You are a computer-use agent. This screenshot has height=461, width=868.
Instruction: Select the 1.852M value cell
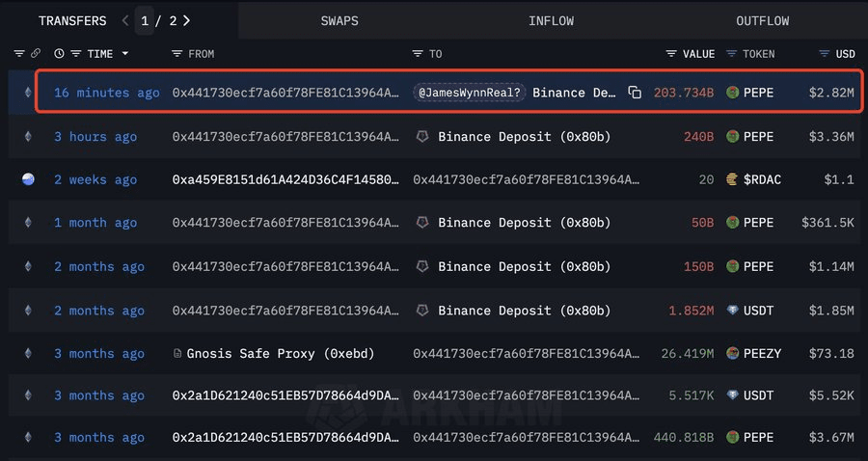691,311
